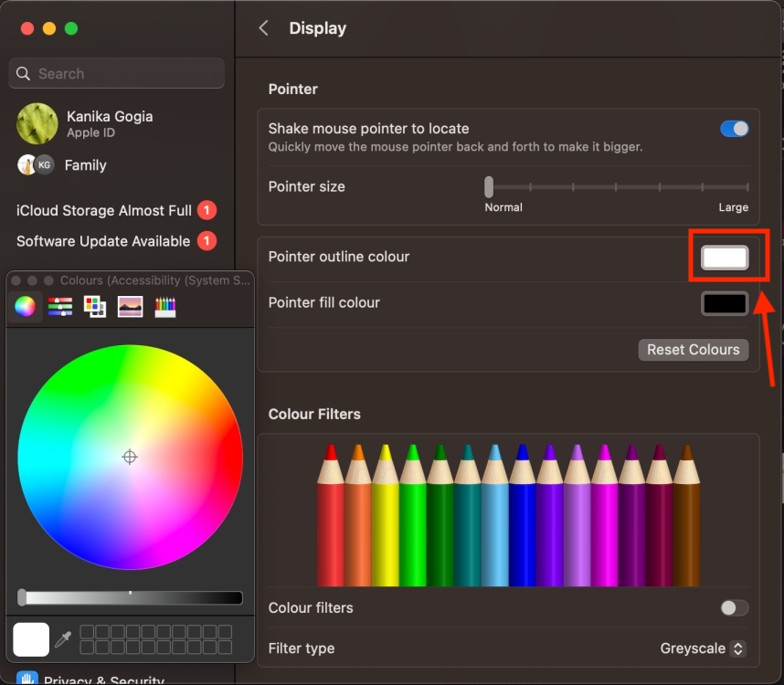Open iCloud Storage Almost Full notice
This screenshot has height=685, width=784.
[x=103, y=210]
